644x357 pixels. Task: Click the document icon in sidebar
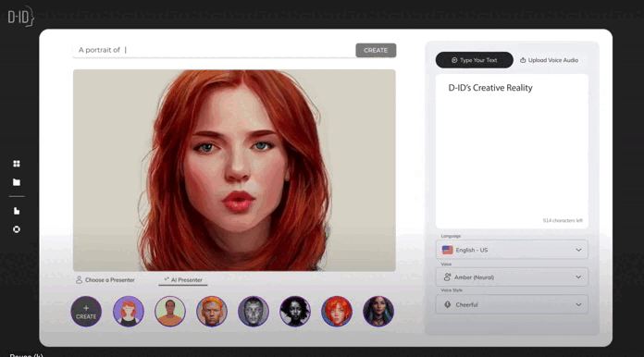(17, 211)
